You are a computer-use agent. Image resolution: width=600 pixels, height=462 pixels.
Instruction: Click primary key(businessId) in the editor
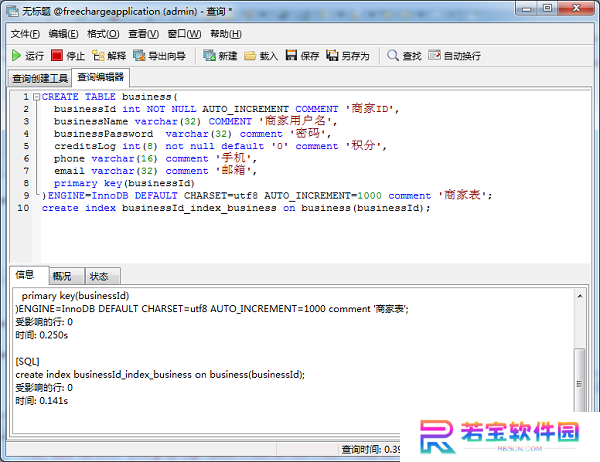click(x=124, y=183)
